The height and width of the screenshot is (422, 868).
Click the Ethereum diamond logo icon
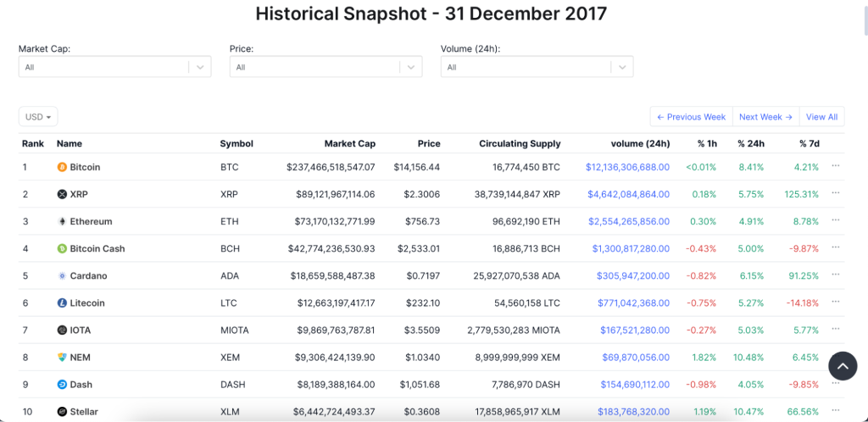pos(62,221)
